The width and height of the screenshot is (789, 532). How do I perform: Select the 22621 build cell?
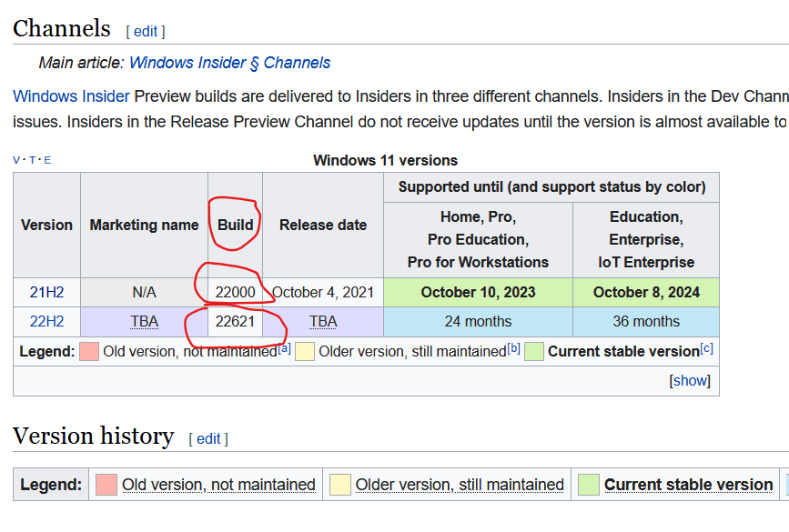pos(235,321)
